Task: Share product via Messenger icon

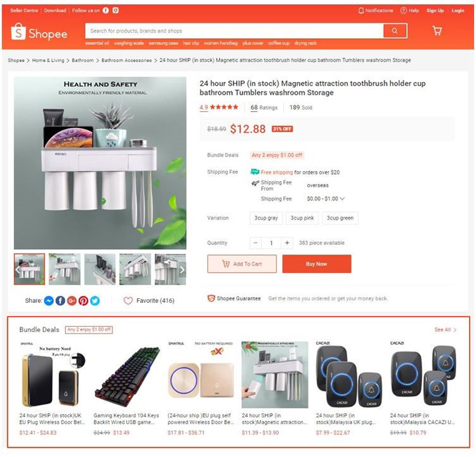Action: (49, 301)
